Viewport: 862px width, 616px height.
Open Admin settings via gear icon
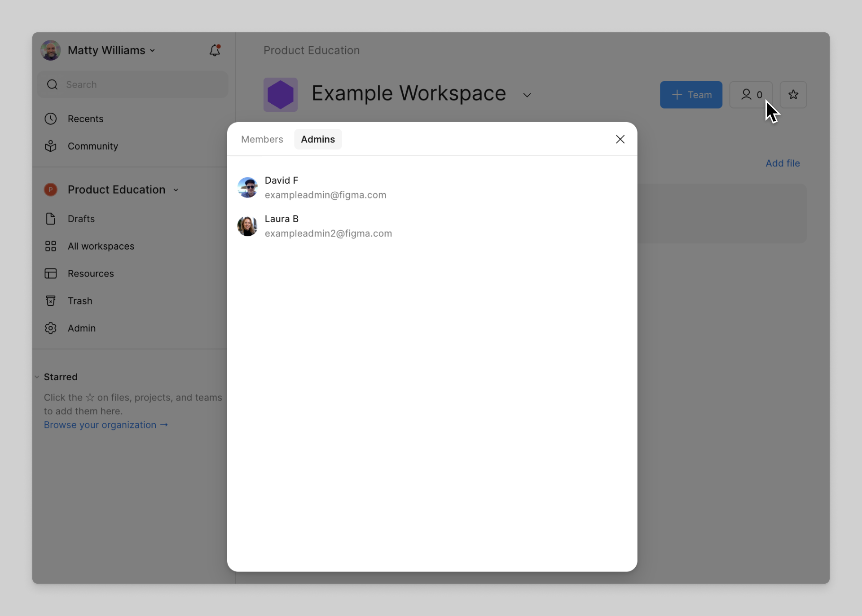pyautogui.click(x=51, y=329)
